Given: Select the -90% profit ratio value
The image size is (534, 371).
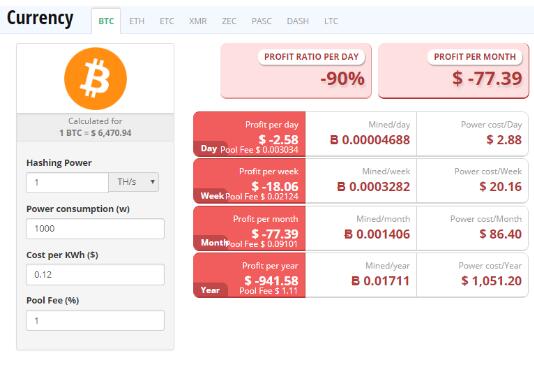Looking at the screenshot, I should click(x=342, y=79).
